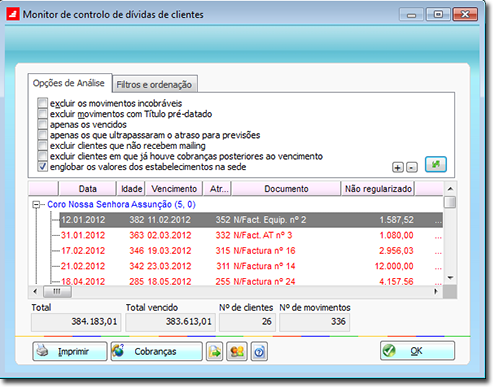Viewport: 496px width, 391px height.
Task: Toggle excluir movimentos com Título pré-datado
Action: (x=42, y=114)
